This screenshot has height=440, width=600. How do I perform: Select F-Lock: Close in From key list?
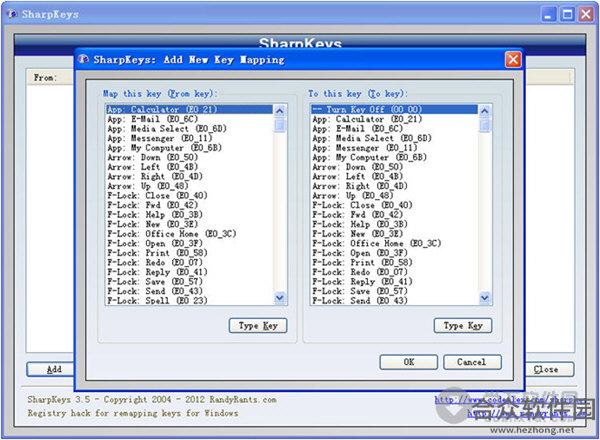pyautogui.click(x=189, y=196)
